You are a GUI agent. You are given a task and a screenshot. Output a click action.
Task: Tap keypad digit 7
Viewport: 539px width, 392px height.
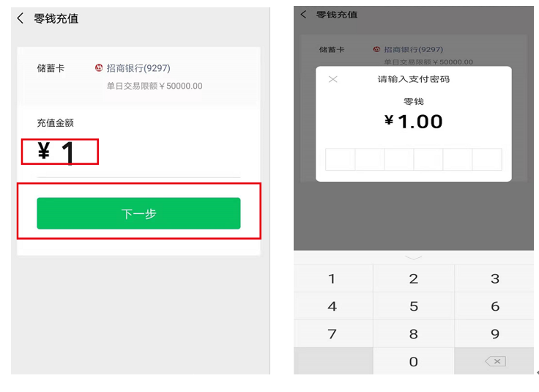pyautogui.click(x=332, y=333)
